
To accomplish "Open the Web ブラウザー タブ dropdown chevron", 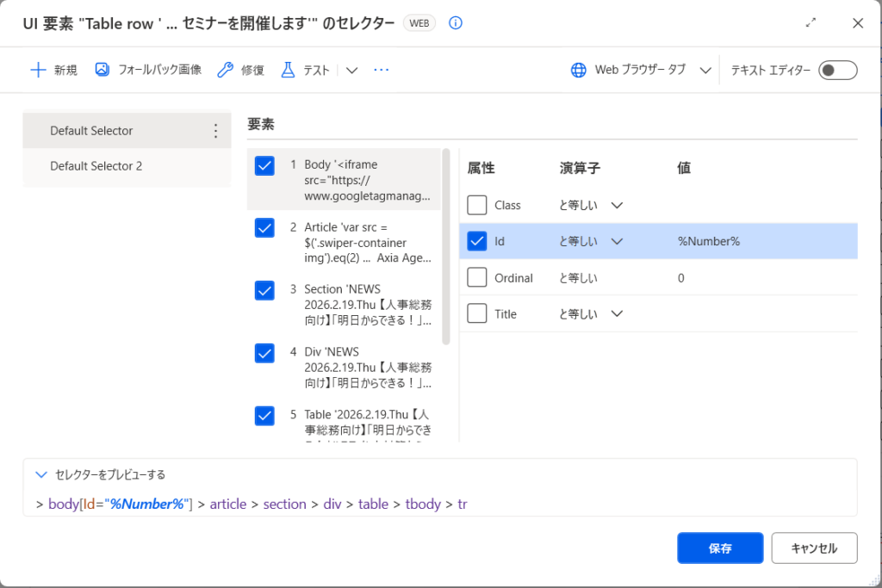I will [705, 71].
